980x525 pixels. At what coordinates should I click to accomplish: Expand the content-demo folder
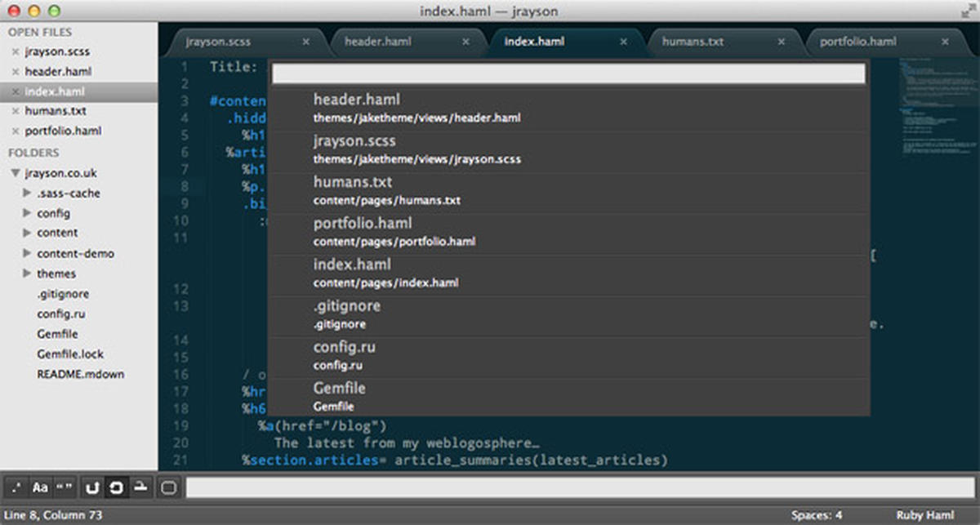[x=27, y=253]
